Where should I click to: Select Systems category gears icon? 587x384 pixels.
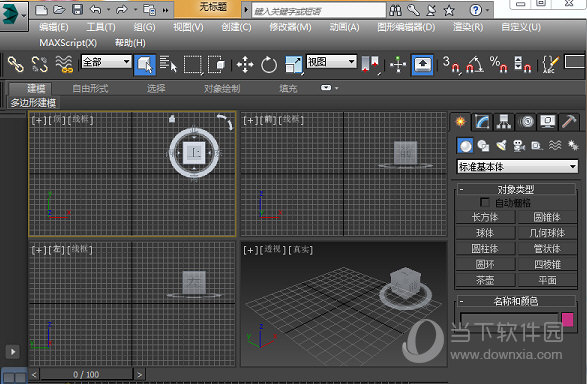[573, 146]
